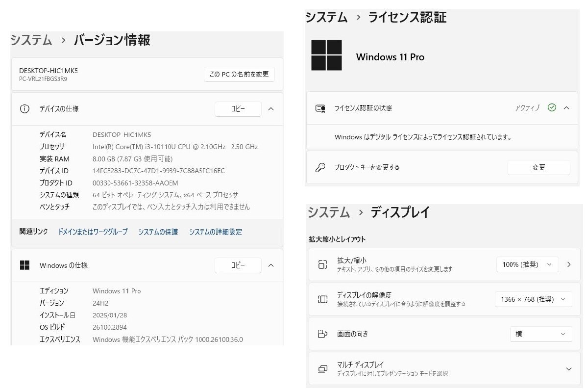Click コピー button for デバイスの仕様
Viewport: 588px width, 391px height.
pyautogui.click(x=238, y=109)
